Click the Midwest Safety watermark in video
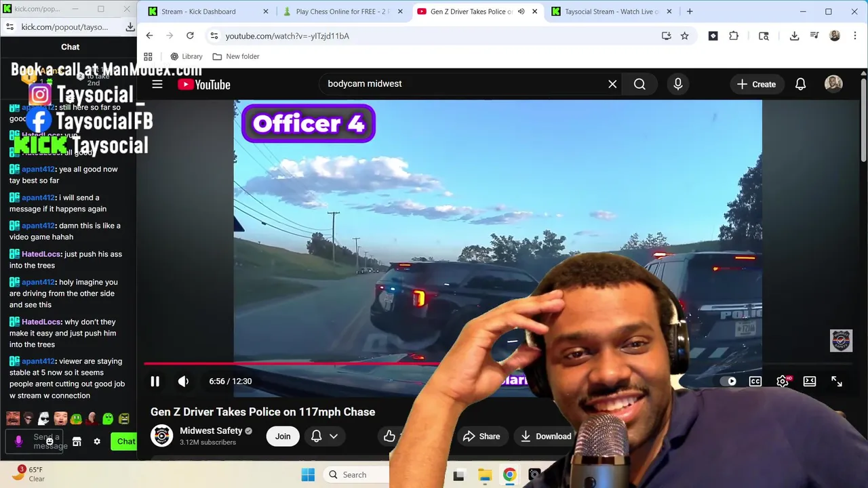 point(841,340)
